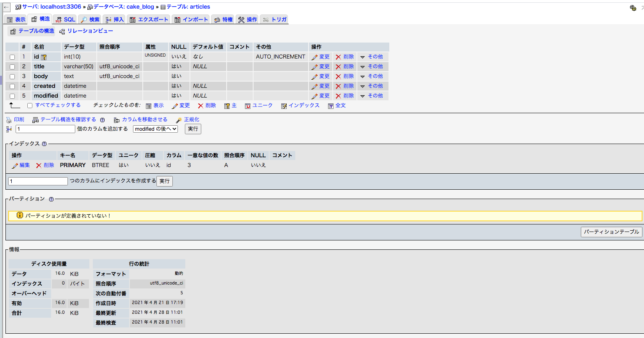The image size is (644, 338).
Task: Open the トリガ tab
Action: point(275,20)
